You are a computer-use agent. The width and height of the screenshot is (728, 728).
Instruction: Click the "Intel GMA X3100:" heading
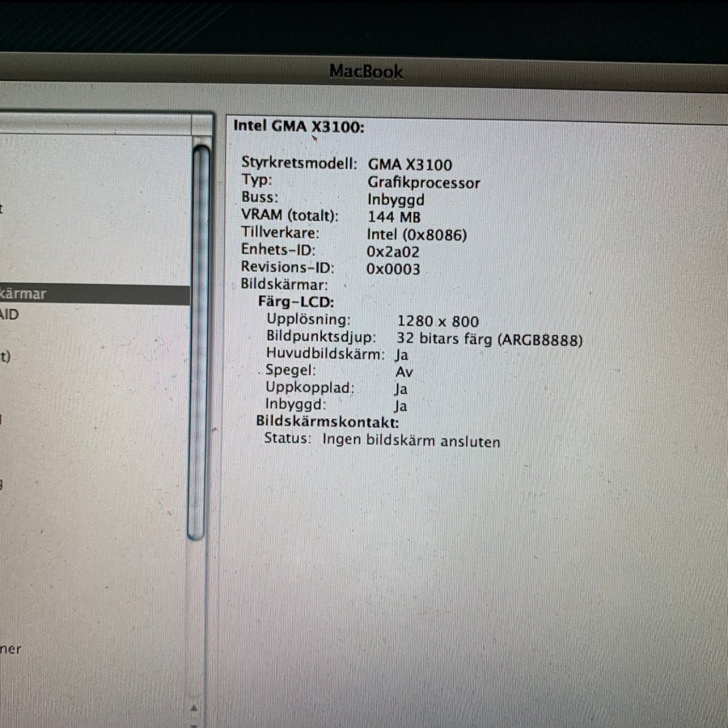[x=299, y=126]
